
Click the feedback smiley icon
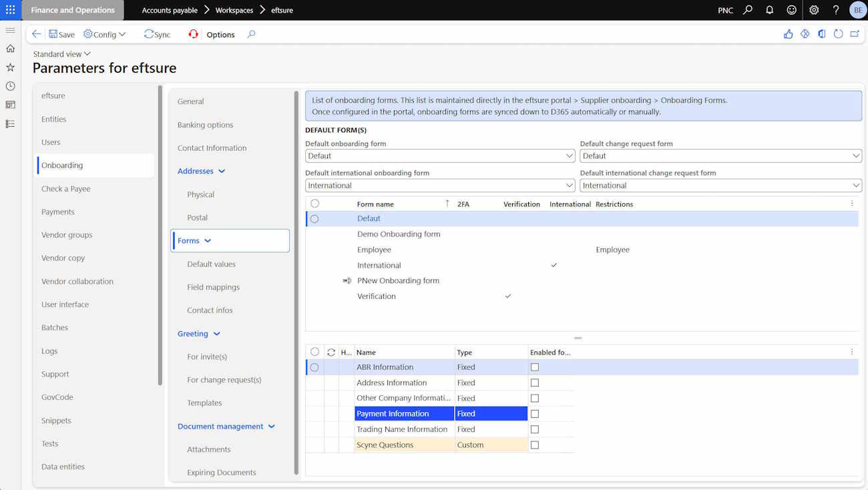(x=791, y=10)
